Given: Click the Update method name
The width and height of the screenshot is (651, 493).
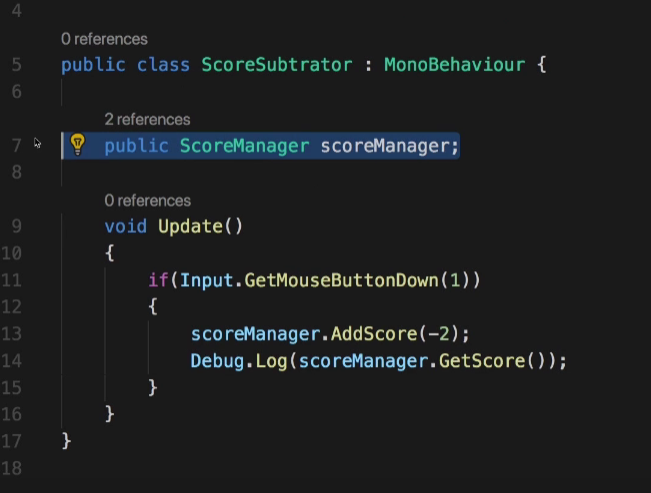Looking at the screenshot, I should click(191, 227).
